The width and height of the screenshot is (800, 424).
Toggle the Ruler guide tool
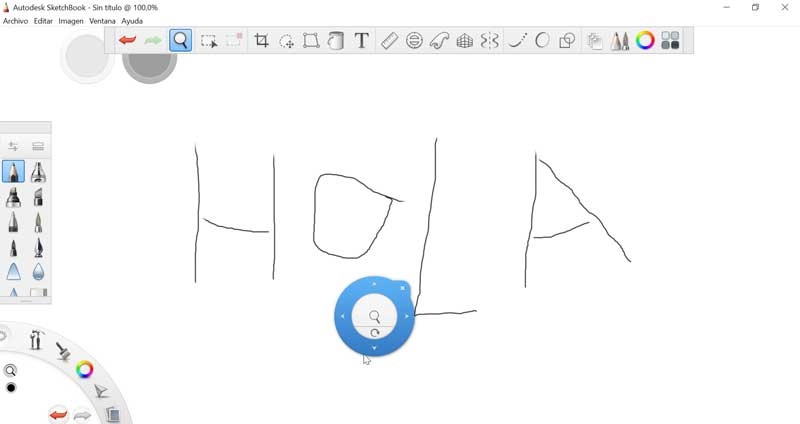tap(389, 40)
